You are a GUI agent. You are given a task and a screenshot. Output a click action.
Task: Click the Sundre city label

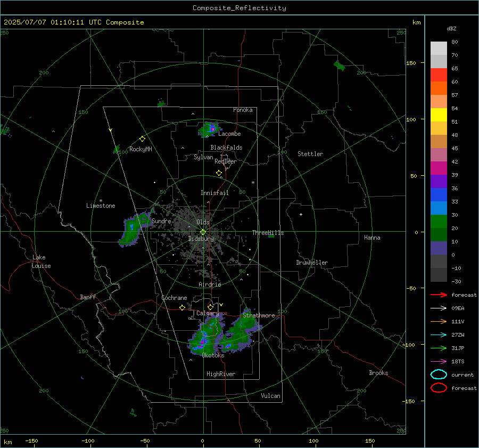tap(161, 221)
